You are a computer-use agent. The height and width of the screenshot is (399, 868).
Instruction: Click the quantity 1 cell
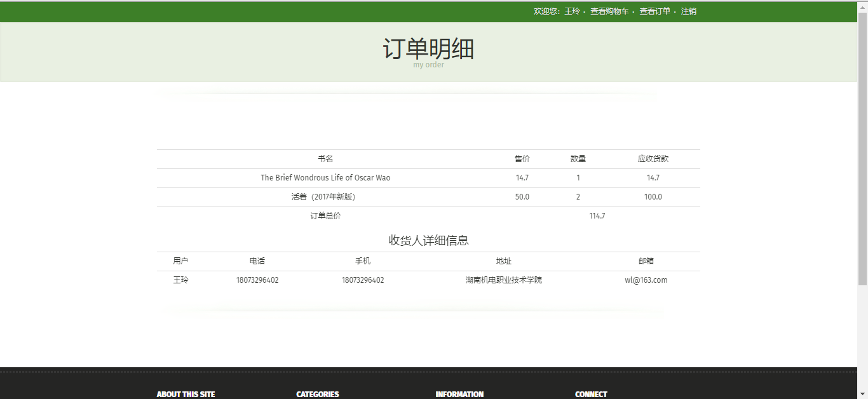(x=578, y=178)
